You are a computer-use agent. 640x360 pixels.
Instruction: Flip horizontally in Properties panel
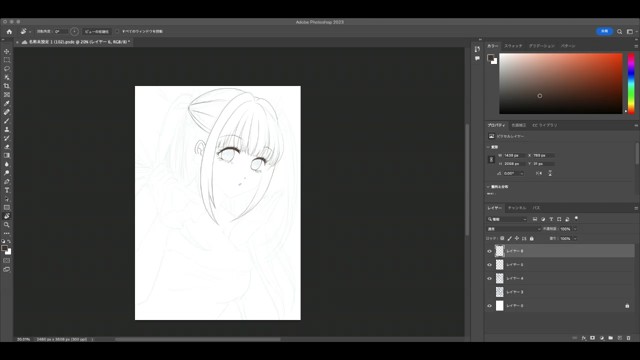(539, 173)
